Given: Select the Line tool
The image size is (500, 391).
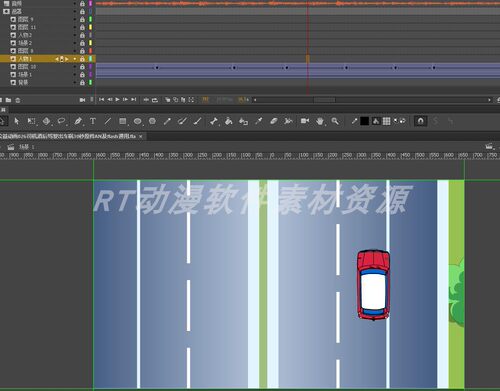Looking at the screenshot, I should pos(107,121).
